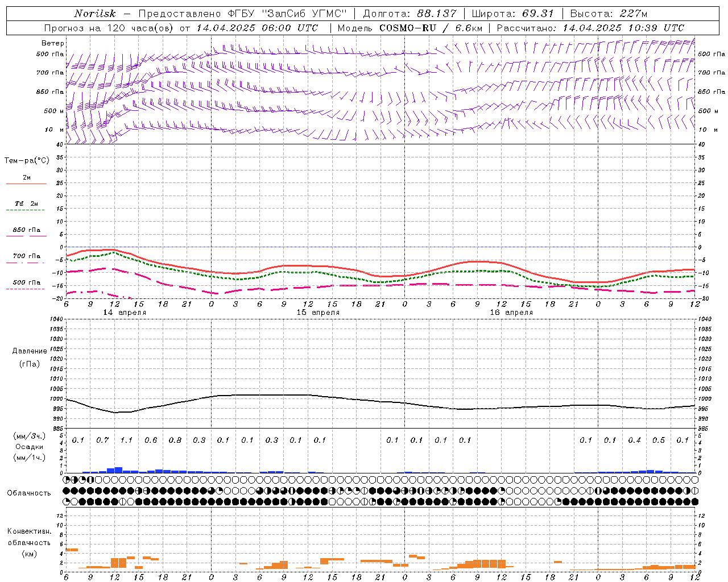The height and width of the screenshot is (582, 728).
Task: Click the 16 апреля date label
Action: pos(511,313)
